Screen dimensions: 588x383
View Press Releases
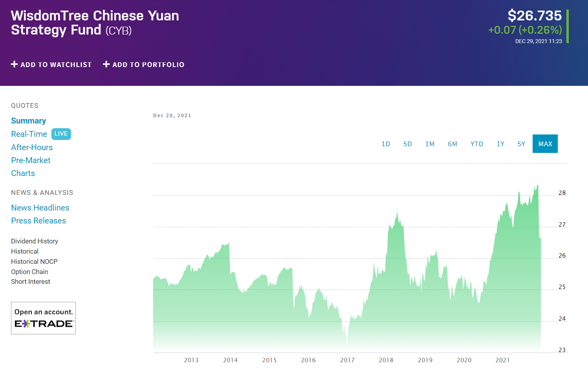38,221
